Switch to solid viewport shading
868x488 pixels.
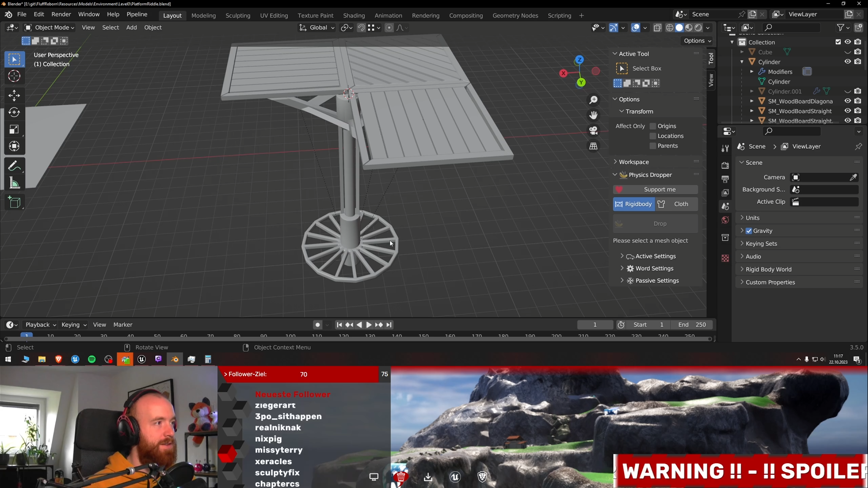(x=679, y=28)
